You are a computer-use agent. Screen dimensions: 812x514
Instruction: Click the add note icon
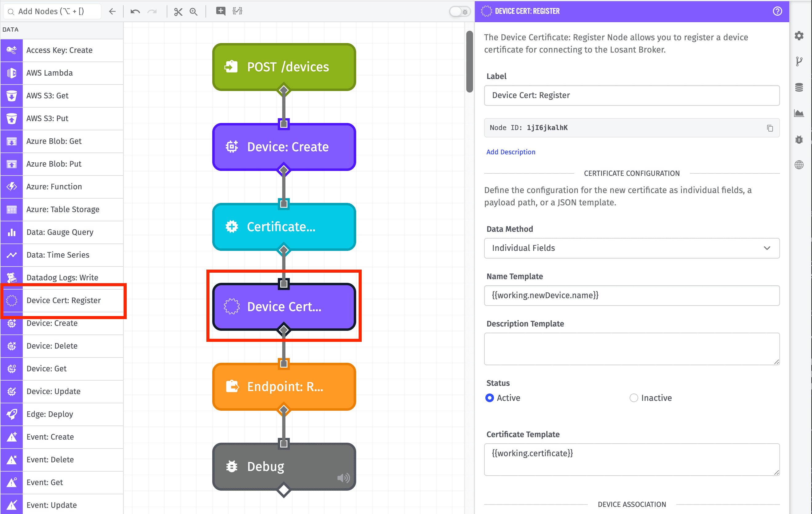(x=221, y=11)
